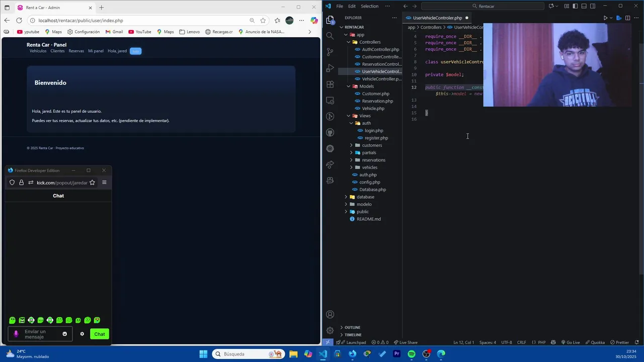
Task: Open the Run and Debug view
Action: (x=330, y=68)
